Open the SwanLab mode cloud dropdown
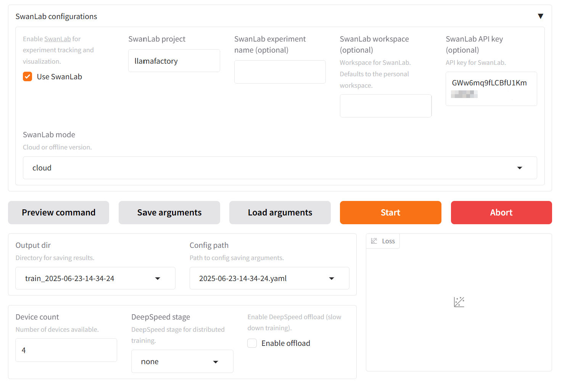Screen dimensions: 562x392 (280, 168)
